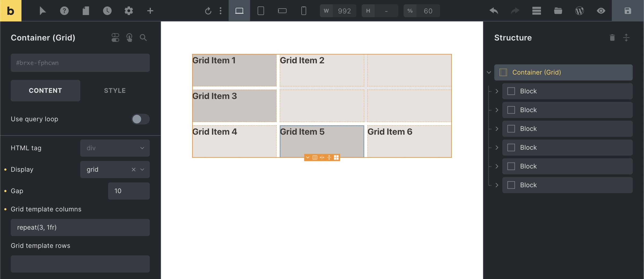Check the first Block's checkbox in Structure
Viewport: 644px width, 279px height.
click(511, 91)
